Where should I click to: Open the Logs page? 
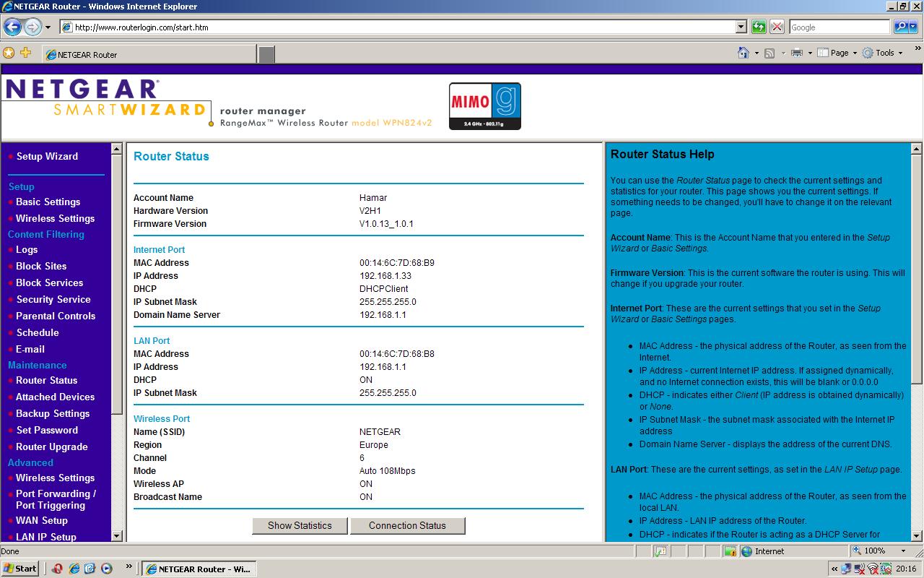27,249
